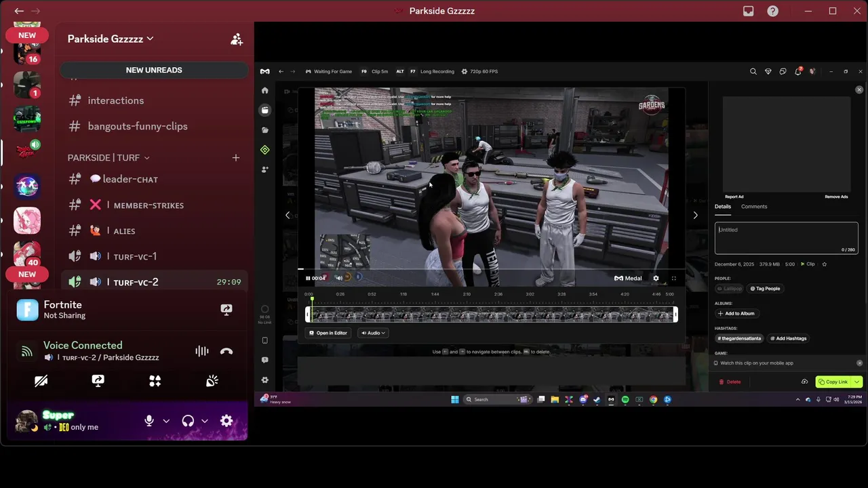
Task: Turn on camera with the crossed camera icon
Action: click(x=41, y=381)
